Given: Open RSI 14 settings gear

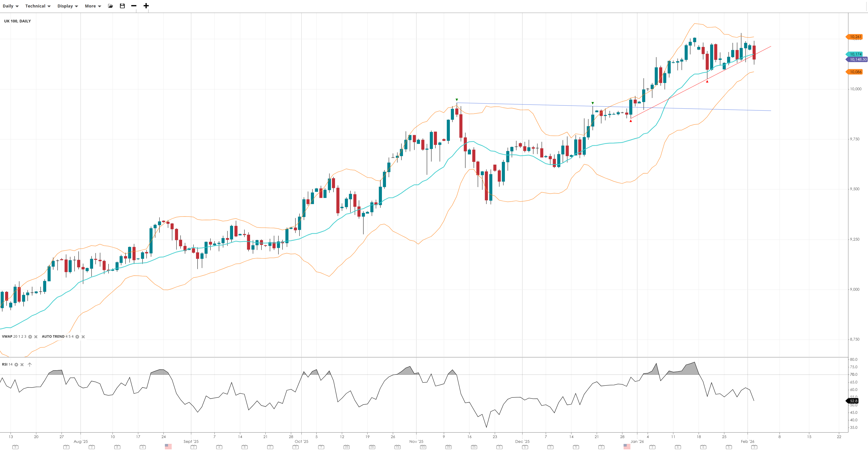Looking at the screenshot, I should click(x=16, y=365).
